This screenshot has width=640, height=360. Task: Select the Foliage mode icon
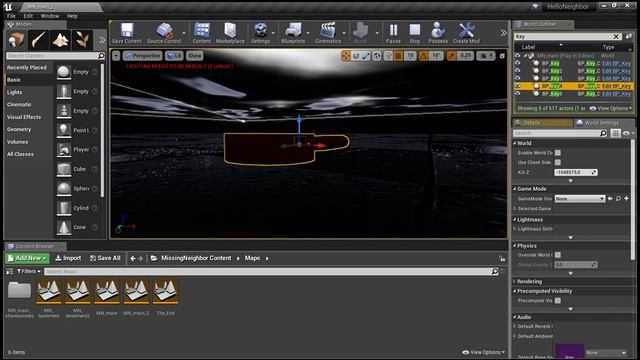point(82,40)
